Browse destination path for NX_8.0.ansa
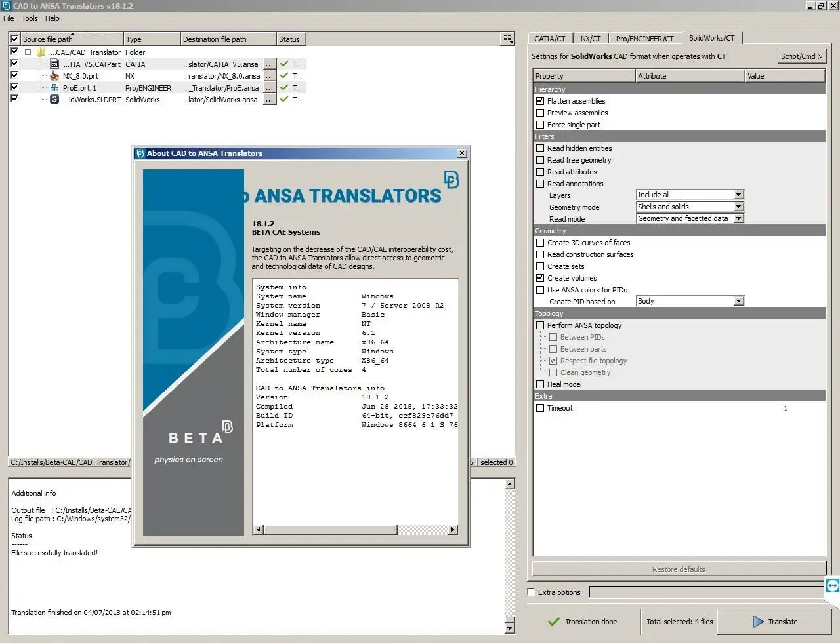The height and width of the screenshot is (644, 840). (269, 76)
